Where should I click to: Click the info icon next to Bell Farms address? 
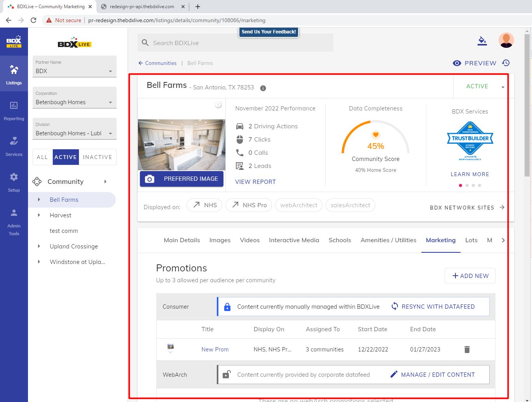(x=263, y=88)
